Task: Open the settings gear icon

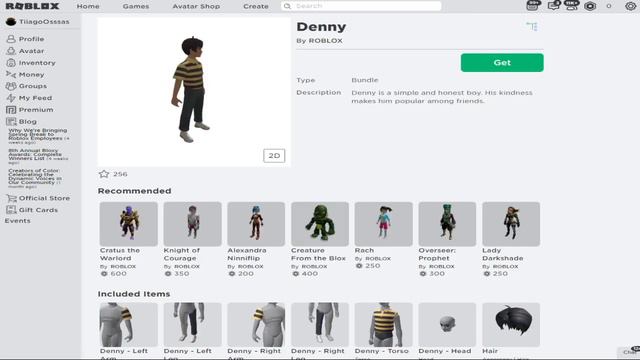Action: pyautogui.click(x=631, y=6)
